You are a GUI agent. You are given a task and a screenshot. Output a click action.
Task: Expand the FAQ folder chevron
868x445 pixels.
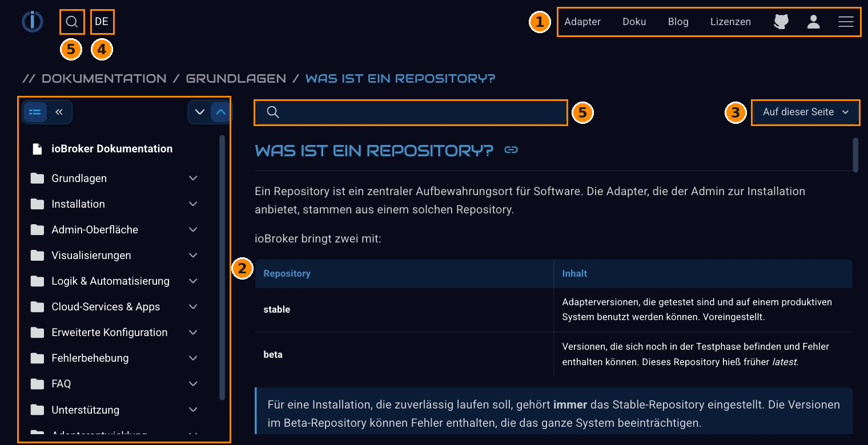pyautogui.click(x=193, y=384)
